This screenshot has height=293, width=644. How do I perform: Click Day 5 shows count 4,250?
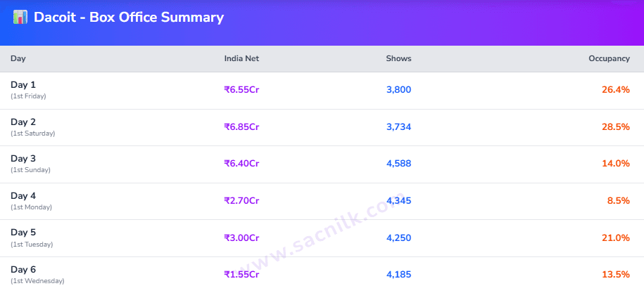coord(398,237)
